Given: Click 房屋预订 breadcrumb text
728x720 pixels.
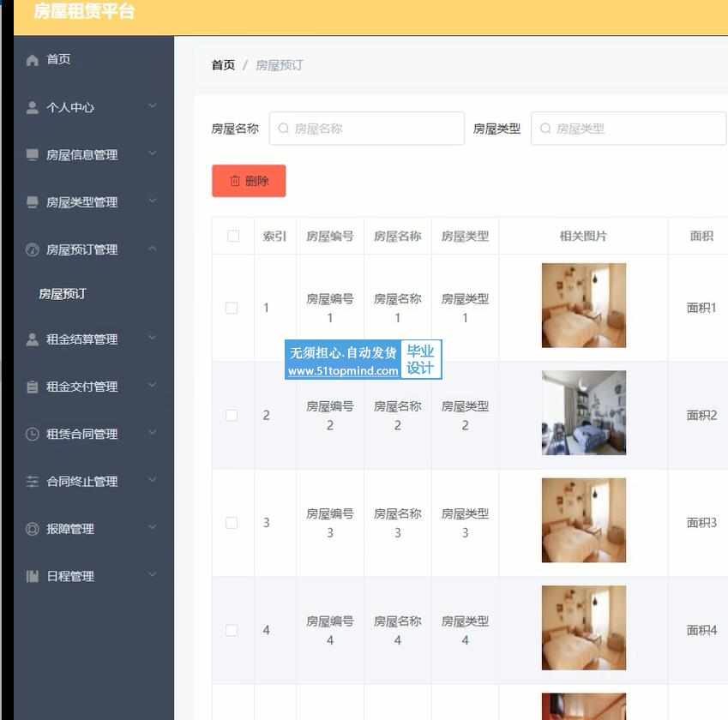Looking at the screenshot, I should coord(279,65).
